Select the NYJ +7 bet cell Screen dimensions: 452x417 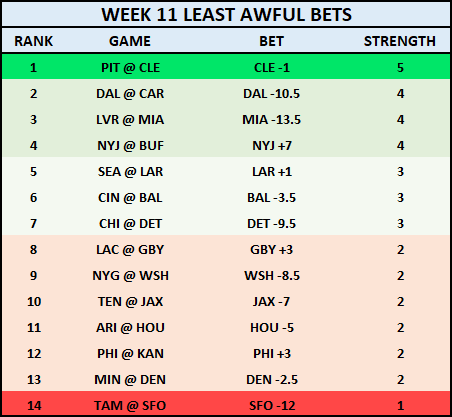pyautogui.click(x=272, y=146)
